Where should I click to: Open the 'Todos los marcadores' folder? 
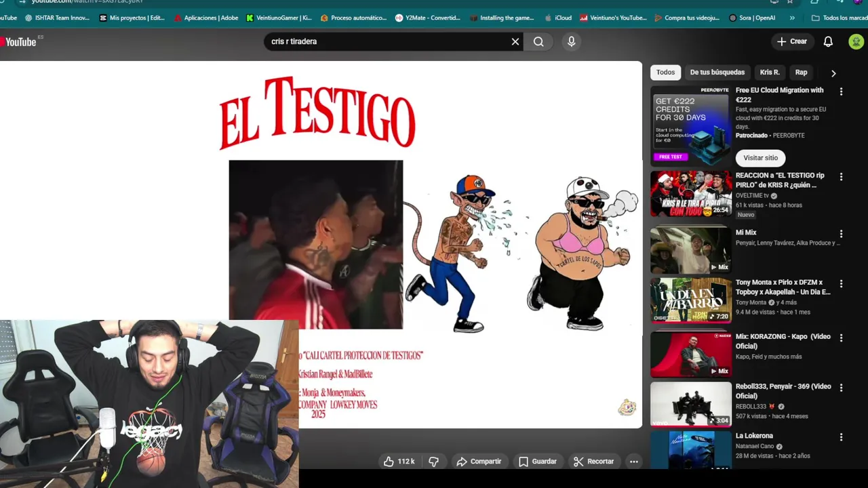[x=839, y=18]
